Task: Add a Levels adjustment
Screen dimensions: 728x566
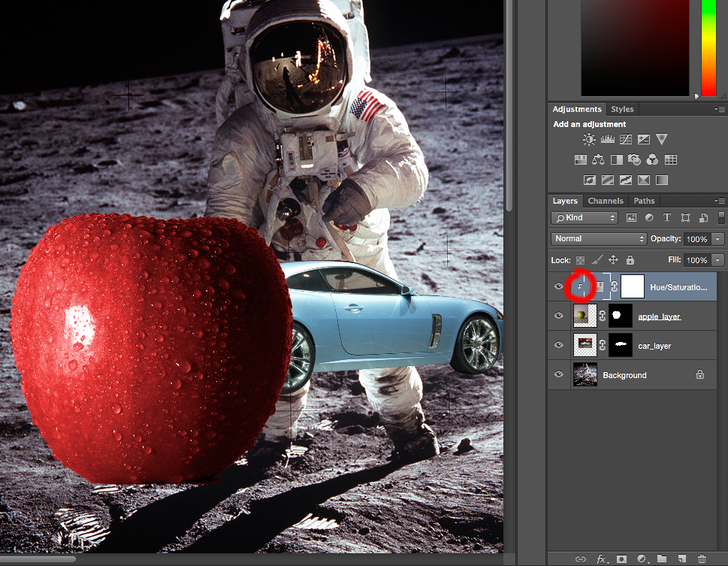Action: click(608, 140)
